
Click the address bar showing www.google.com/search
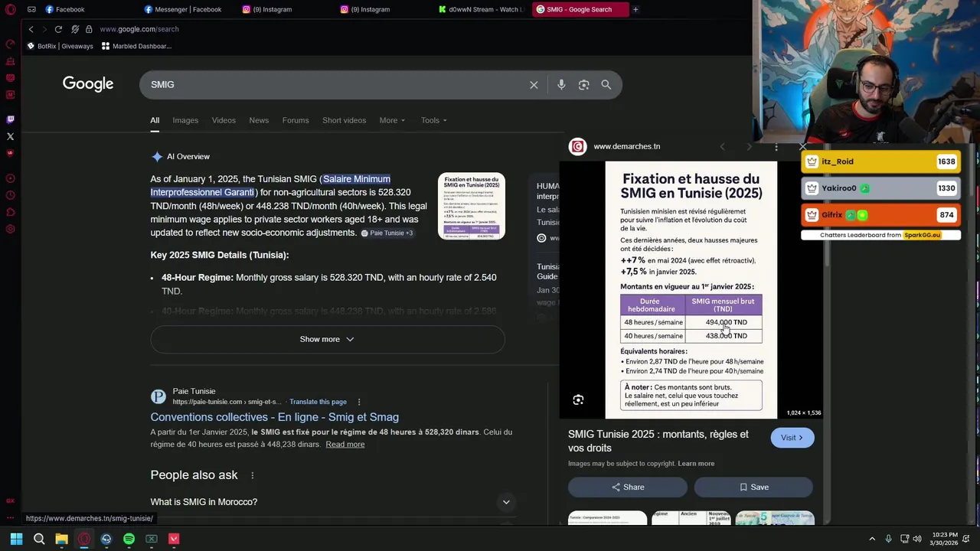point(139,29)
